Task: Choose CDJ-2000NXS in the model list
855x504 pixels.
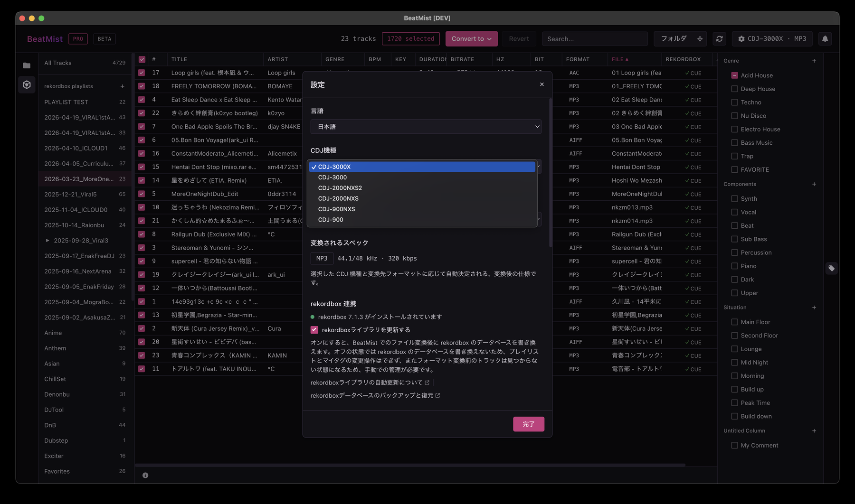Action: (x=422, y=198)
